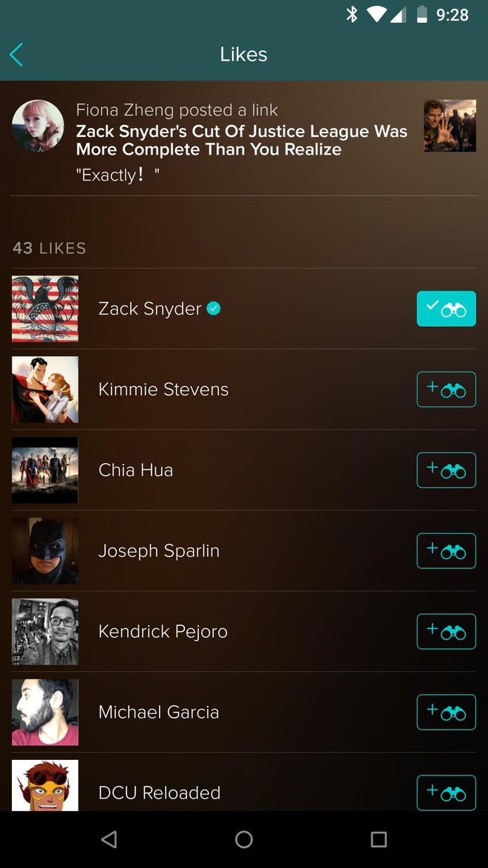488x868 pixels.
Task: Open the Zack Snyder's Cut article link
Action: click(242, 140)
